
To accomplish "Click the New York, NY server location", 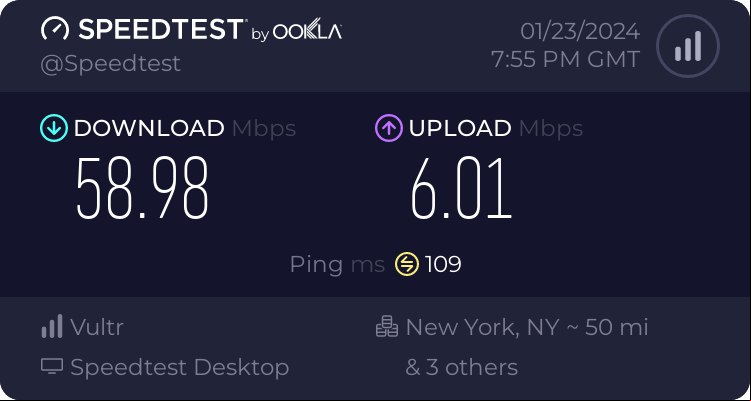I will pos(482,327).
